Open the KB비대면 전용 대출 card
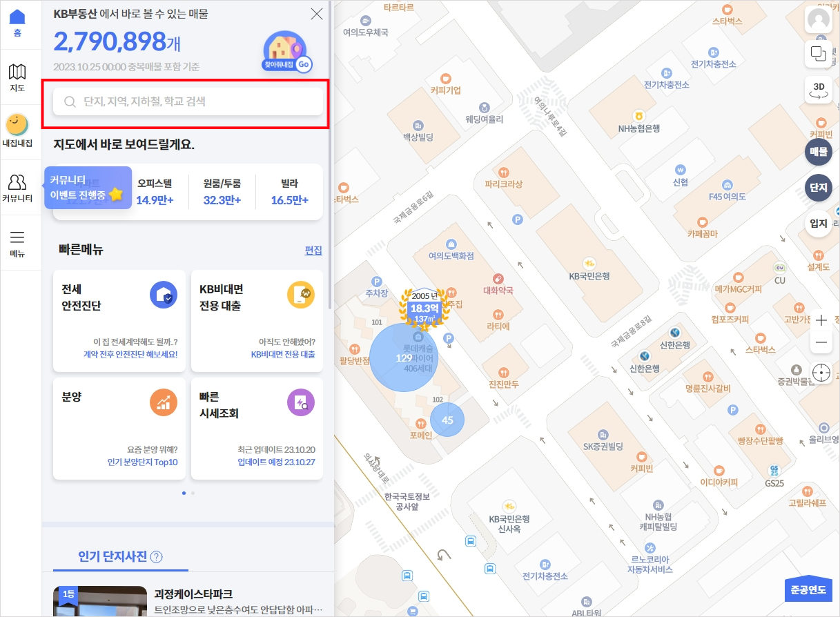Image resolution: width=840 pixels, height=617 pixels. pos(257,321)
